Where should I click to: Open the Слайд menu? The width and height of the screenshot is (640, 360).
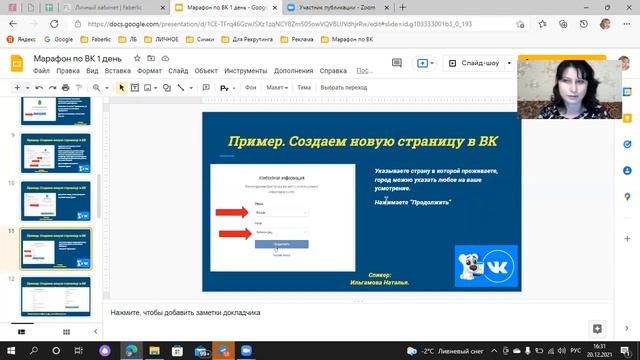[178, 71]
